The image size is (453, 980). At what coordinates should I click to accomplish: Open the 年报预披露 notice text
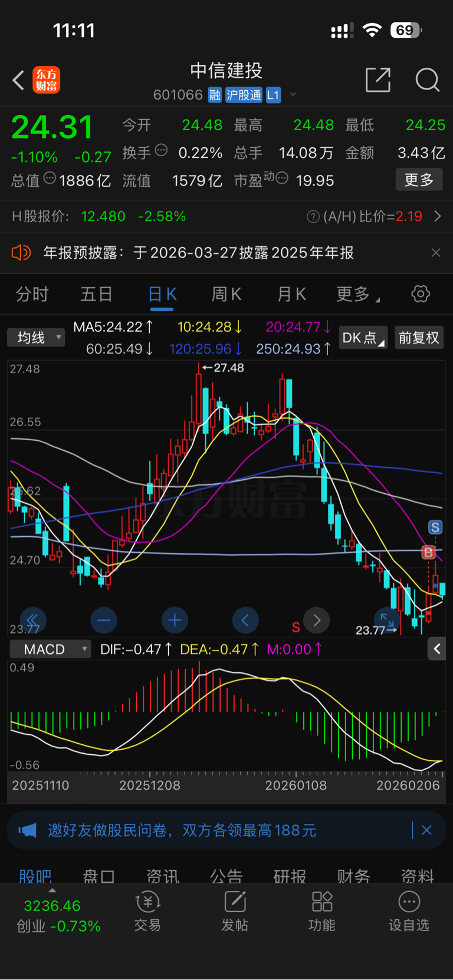pyautogui.click(x=198, y=253)
